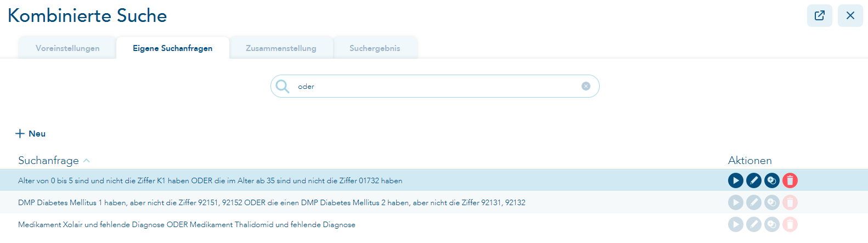Image resolution: width=868 pixels, height=243 pixels.
Task: Edit the DMP Diabetes Mellitus query
Action: coord(754,202)
